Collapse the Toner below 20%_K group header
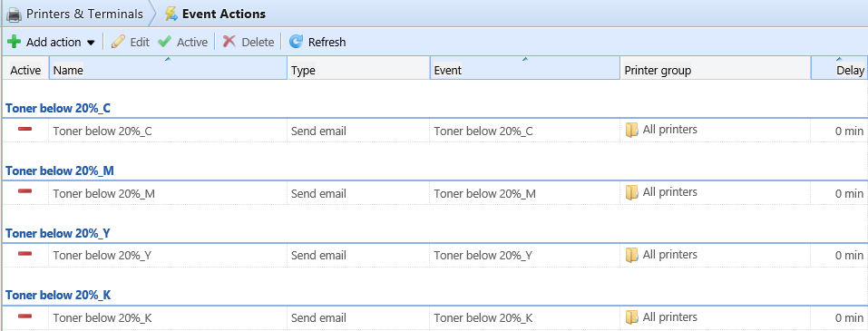The image size is (868, 331). click(x=58, y=295)
